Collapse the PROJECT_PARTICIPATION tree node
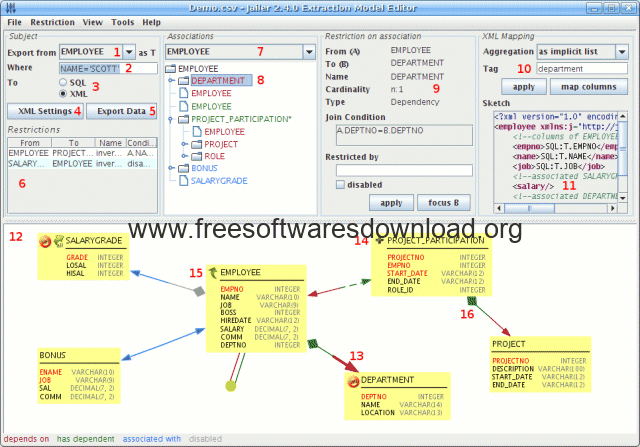 coord(171,119)
